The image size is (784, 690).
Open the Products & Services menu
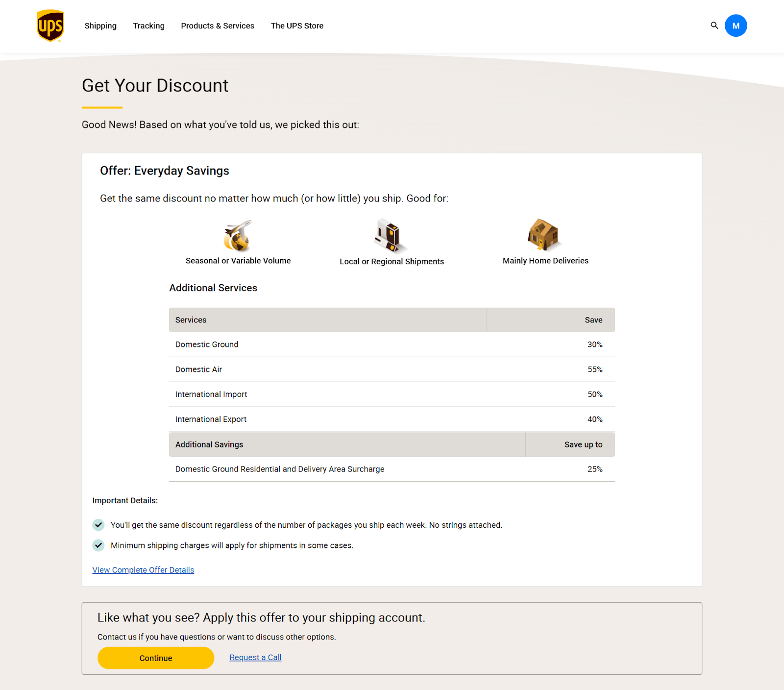(218, 25)
